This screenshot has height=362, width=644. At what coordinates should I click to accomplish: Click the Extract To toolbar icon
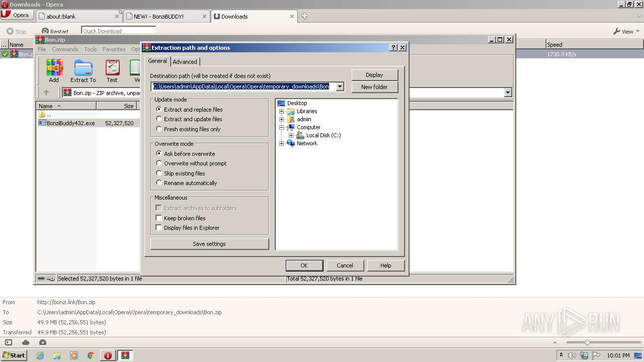click(83, 71)
